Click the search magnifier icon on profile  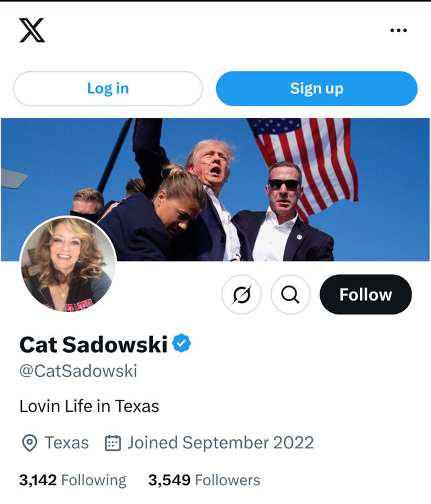pyautogui.click(x=290, y=294)
